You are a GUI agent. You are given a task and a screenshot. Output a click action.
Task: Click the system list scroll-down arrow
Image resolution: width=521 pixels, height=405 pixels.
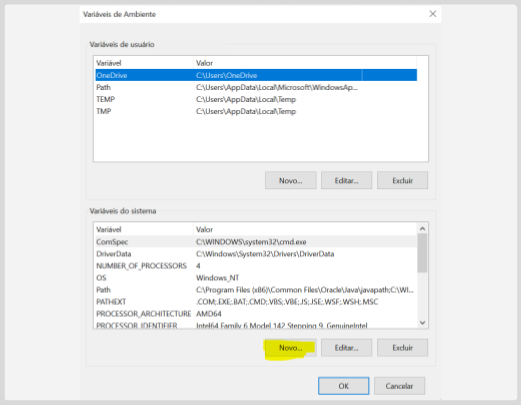422,323
